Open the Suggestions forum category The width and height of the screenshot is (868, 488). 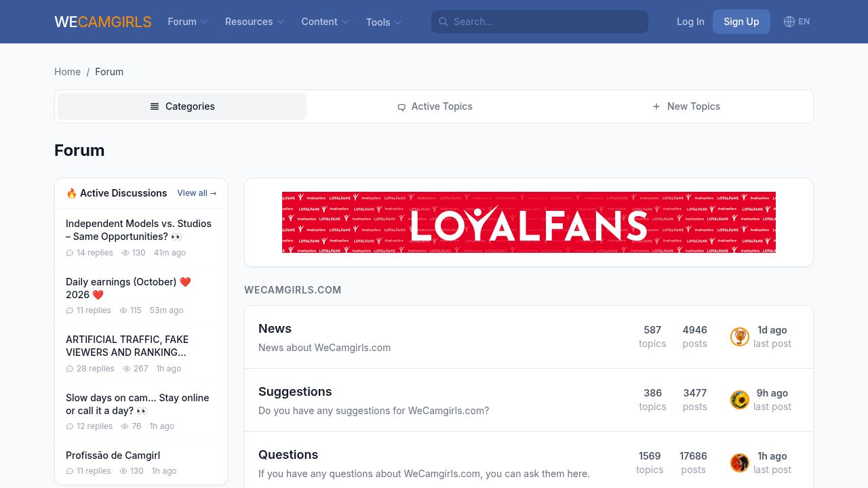pos(295,392)
